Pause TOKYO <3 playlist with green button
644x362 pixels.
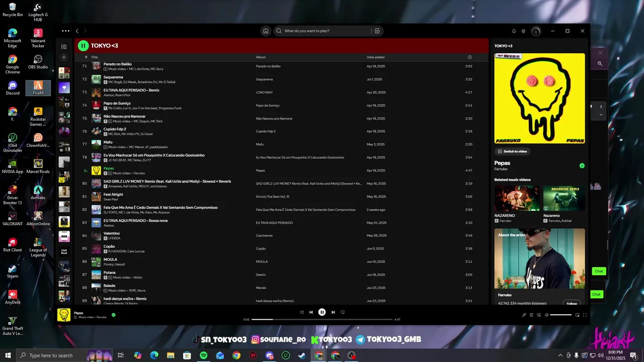click(83, 46)
